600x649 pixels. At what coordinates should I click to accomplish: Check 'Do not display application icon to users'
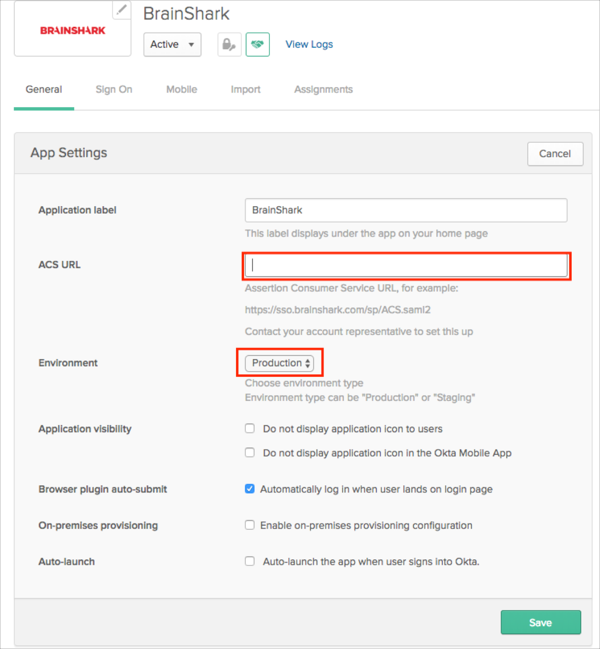coord(250,429)
